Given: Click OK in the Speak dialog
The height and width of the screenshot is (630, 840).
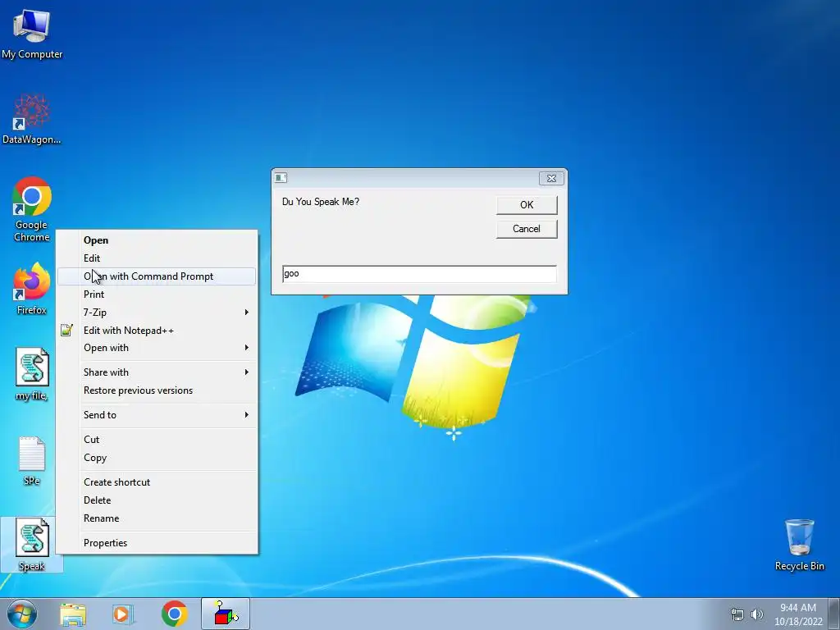Looking at the screenshot, I should coord(527,204).
